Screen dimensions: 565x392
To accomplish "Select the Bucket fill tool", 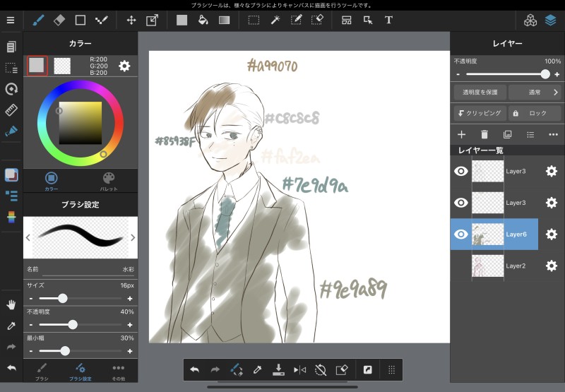I will (203, 20).
